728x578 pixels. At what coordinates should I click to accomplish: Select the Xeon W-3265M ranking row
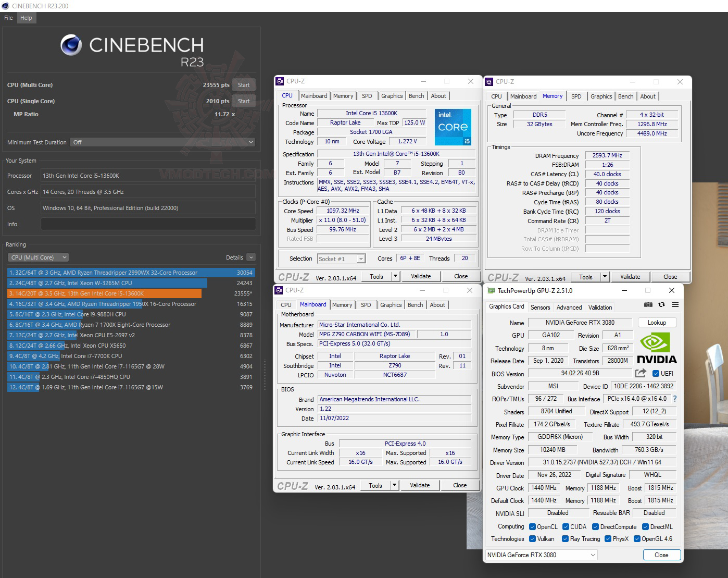(131, 283)
